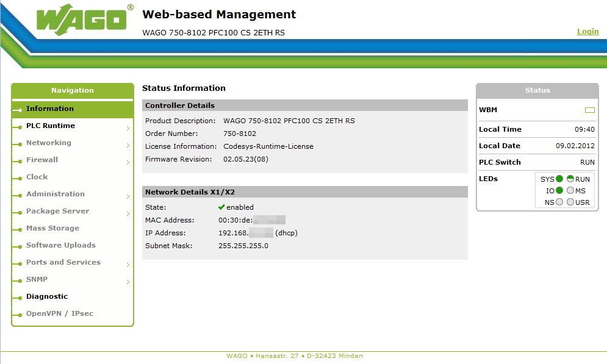This screenshot has width=607, height=364.
Task: Click the MAC address value
Action: click(x=251, y=220)
